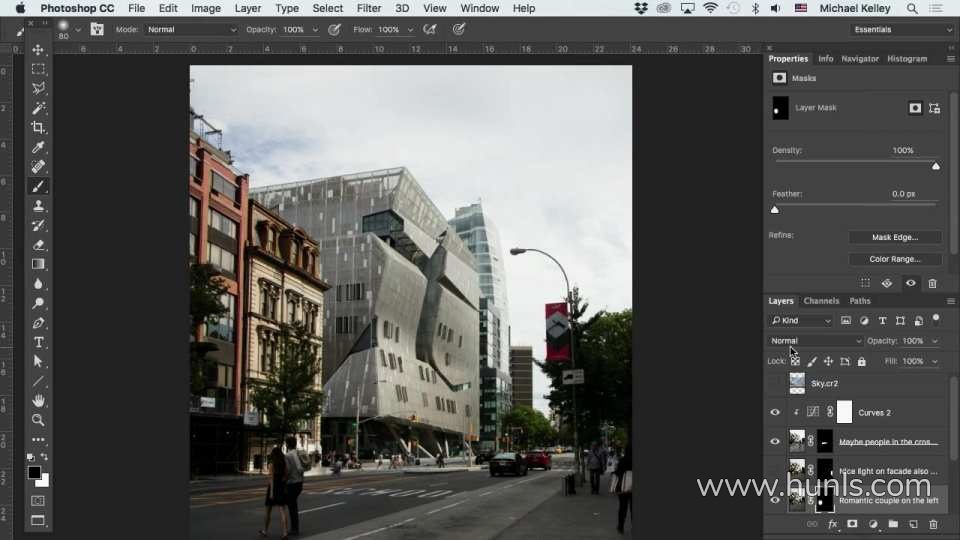This screenshot has width=960, height=540.
Task: Open the Filter menu
Action: (369, 8)
